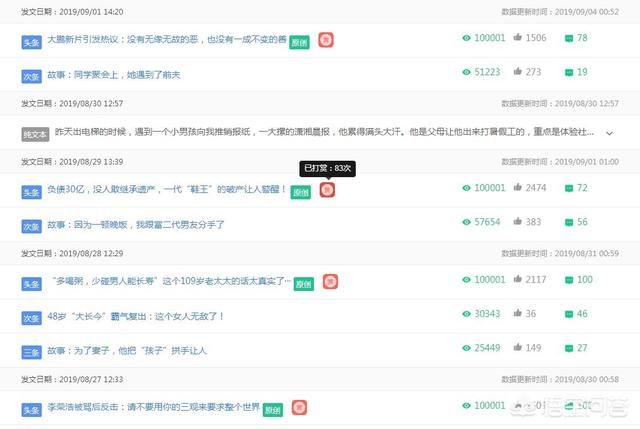This screenshot has height=429, width=640.
Task: Click the comment icon showing 100 comments
Action: pyautogui.click(x=568, y=281)
